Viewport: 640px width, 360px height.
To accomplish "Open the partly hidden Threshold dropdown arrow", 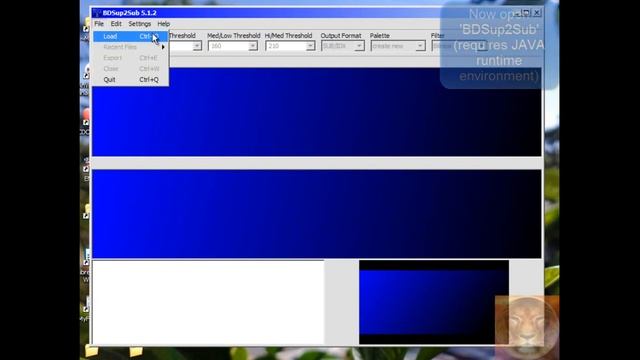I will pyautogui.click(x=197, y=46).
